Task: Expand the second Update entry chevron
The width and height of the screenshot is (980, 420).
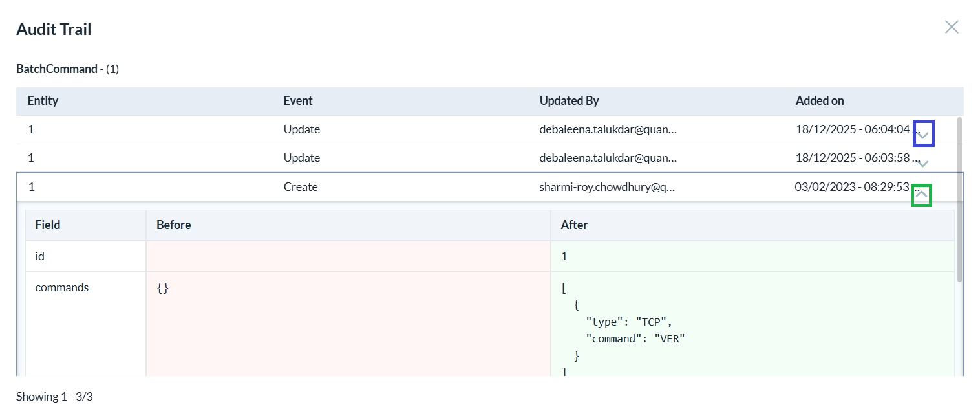Action: click(923, 163)
